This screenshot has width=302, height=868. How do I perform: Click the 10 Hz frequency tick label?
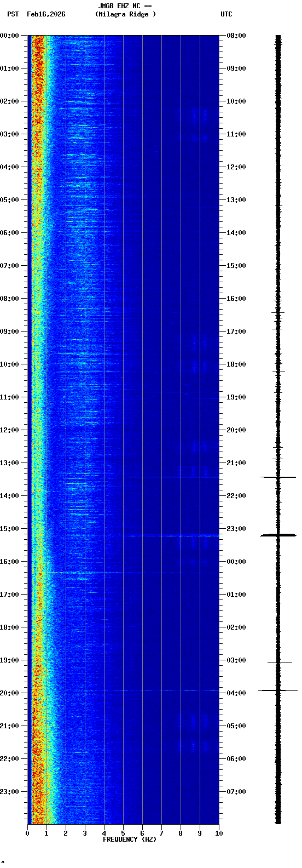pos(219,833)
